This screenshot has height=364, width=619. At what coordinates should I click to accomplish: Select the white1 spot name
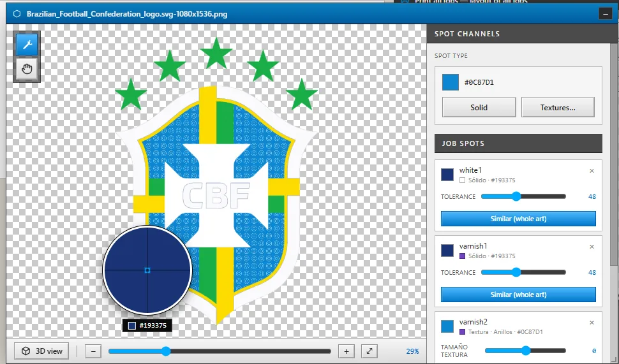470,170
